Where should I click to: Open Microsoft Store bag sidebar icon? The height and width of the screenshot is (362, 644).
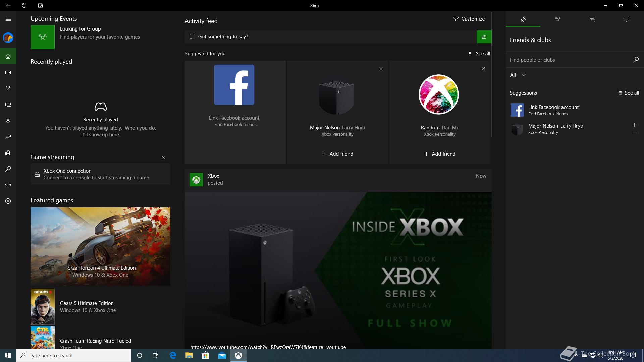[8, 153]
